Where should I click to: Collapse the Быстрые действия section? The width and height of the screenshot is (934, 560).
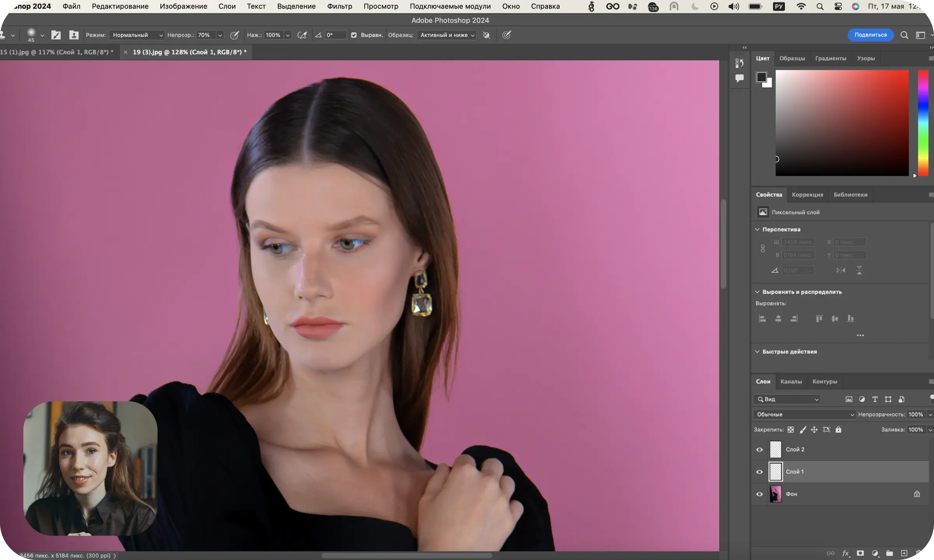[757, 352]
